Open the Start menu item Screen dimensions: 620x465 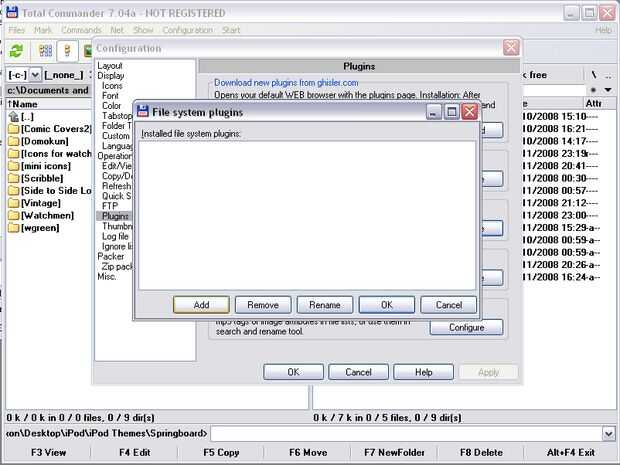point(231,30)
